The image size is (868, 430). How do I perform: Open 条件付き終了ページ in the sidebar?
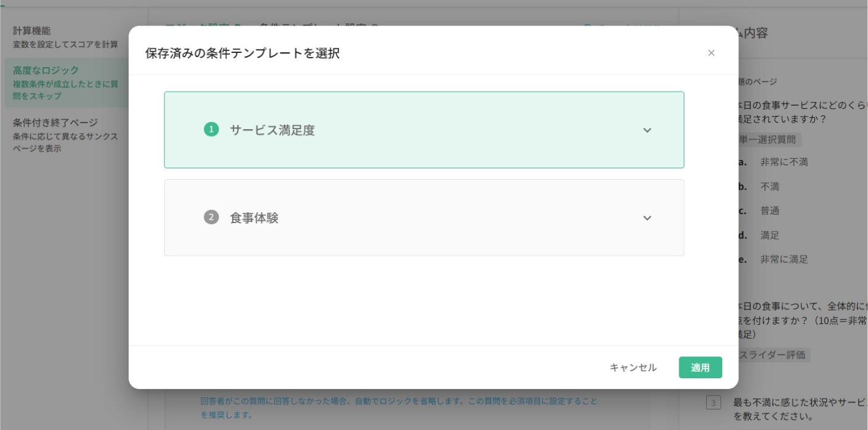[65, 135]
